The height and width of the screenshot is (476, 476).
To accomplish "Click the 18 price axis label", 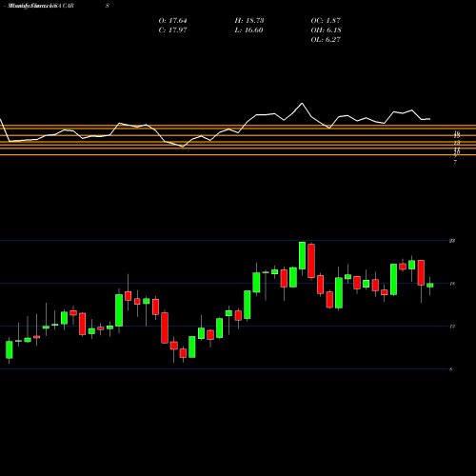I will pos(452,284).
